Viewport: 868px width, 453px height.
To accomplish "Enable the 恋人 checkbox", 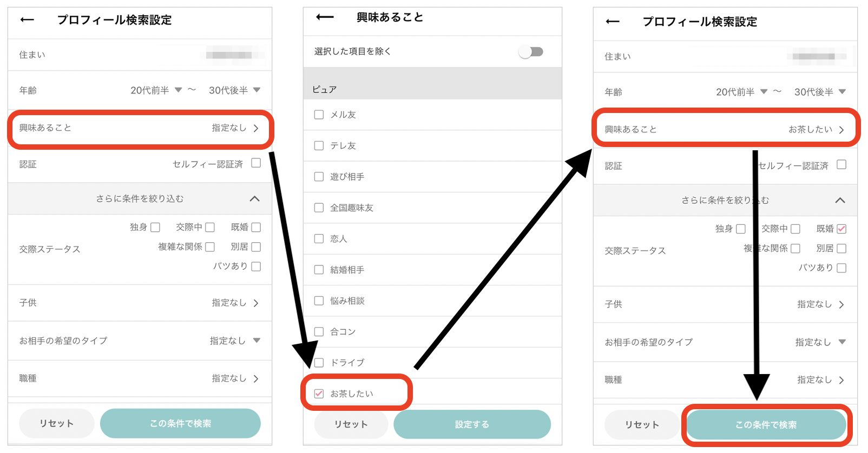I will coord(319,238).
